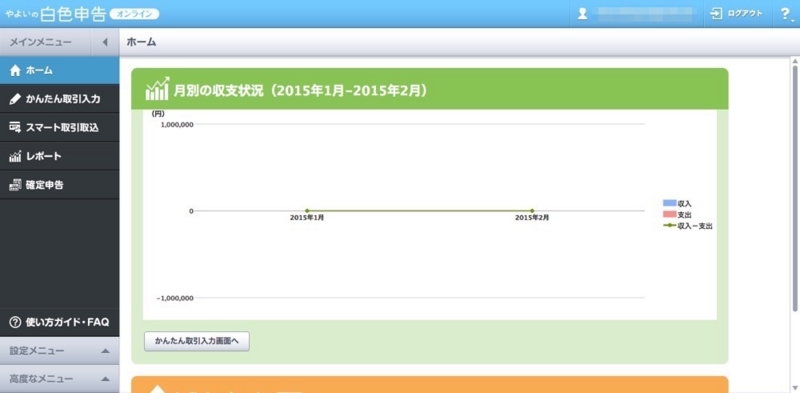Open the ホーム menu item
Screen dimensions: 800x393
coord(59,70)
